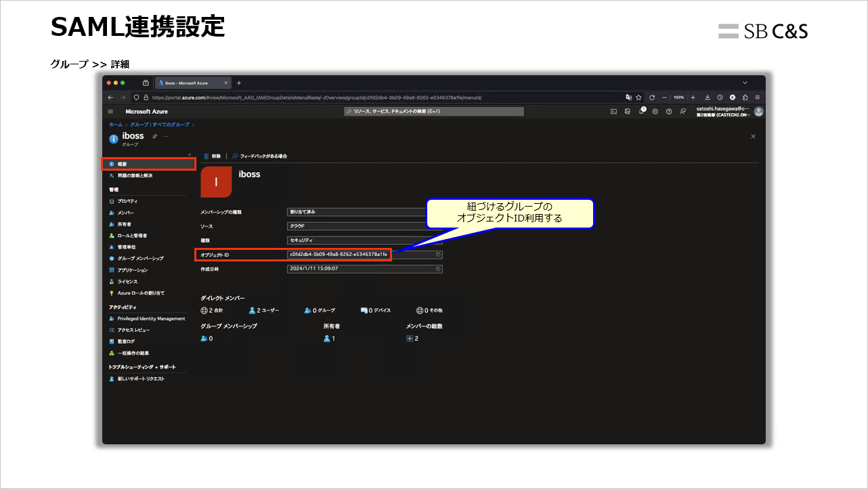
Task: Pin the iboss group using the pin icon
Action: coord(154,136)
